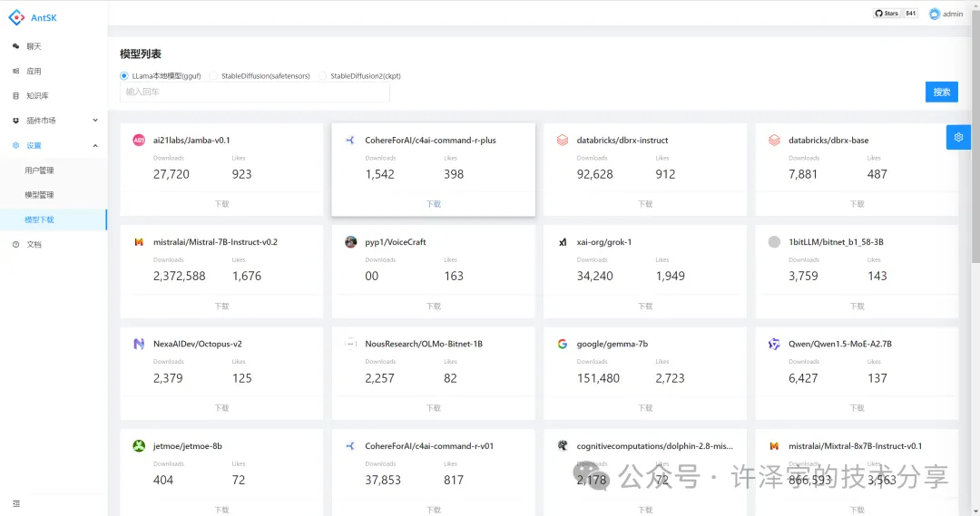
Task: Click the c4ai-command-r-v01 logo icon
Action: point(350,446)
